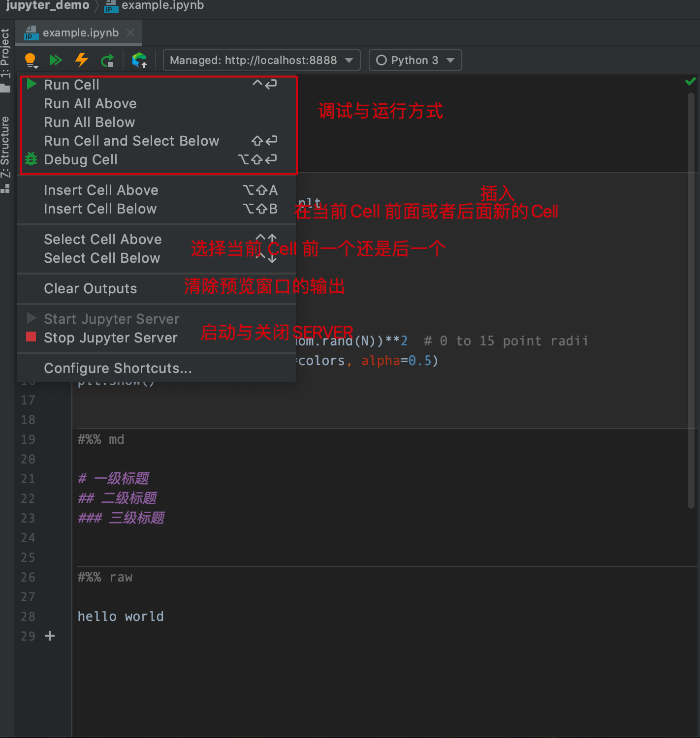Screen dimensions: 700x738
Task: Select the example.ipynb editor tab
Action: click(79, 33)
